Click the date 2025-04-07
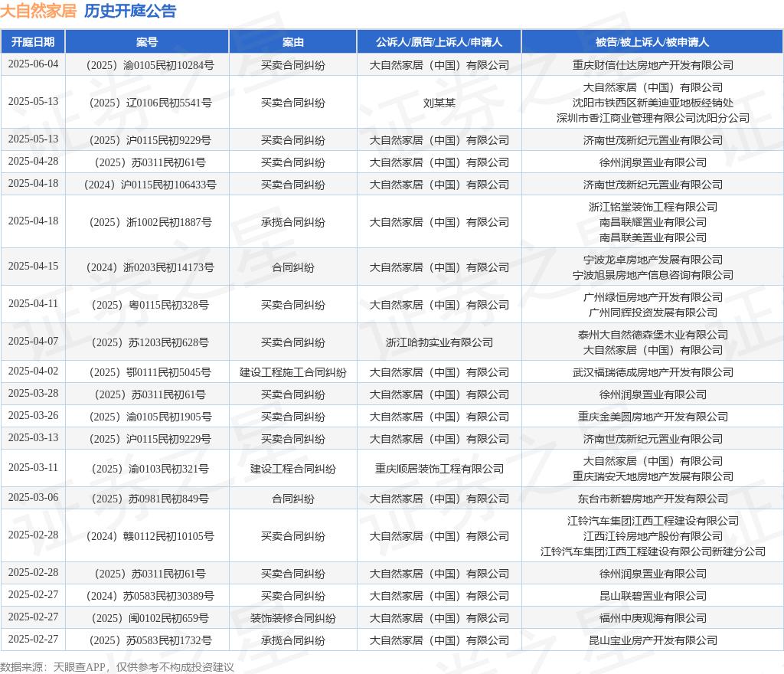Screen dimensions: 784x674 33,342
